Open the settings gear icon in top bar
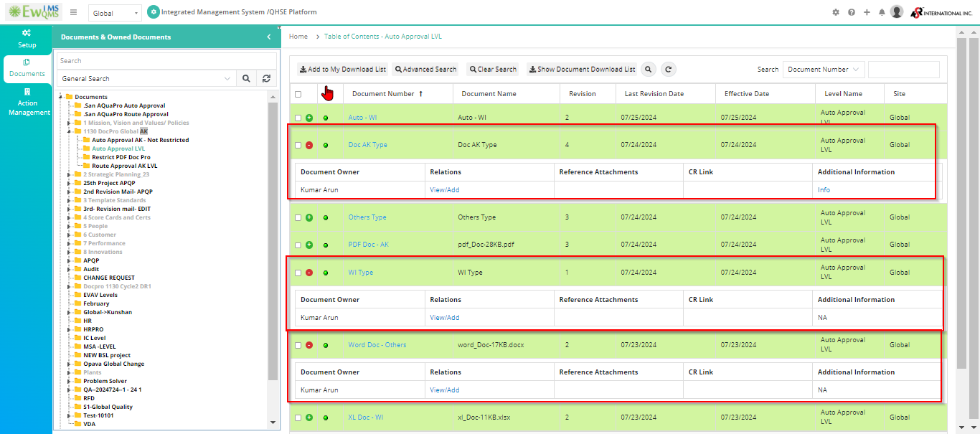The width and height of the screenshot is (980, 434). point(835,12)
